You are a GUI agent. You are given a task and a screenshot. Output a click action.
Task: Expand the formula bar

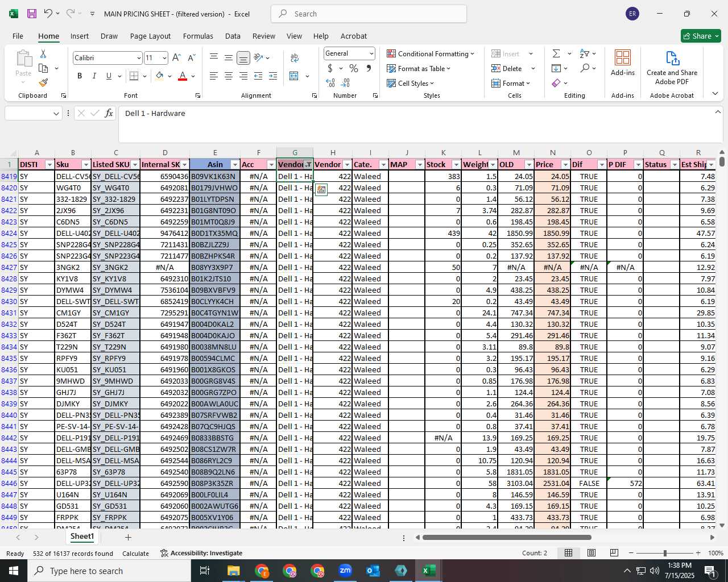tap(717, 112)
